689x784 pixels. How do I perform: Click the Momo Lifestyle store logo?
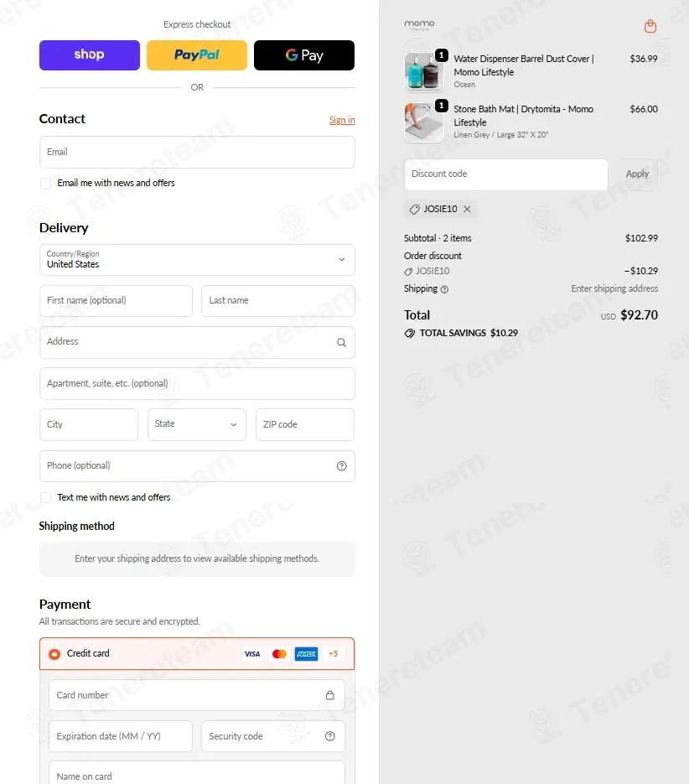(419, 25)
